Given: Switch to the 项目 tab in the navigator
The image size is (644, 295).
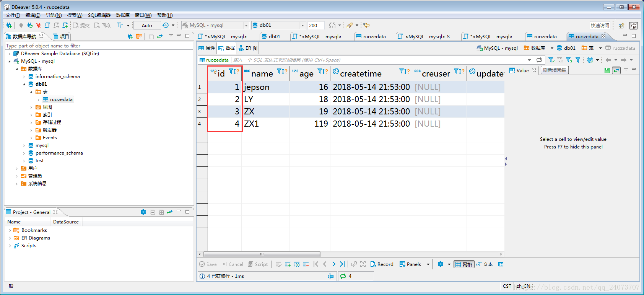Looking at the screenshot, I should [x=61, y=36].
